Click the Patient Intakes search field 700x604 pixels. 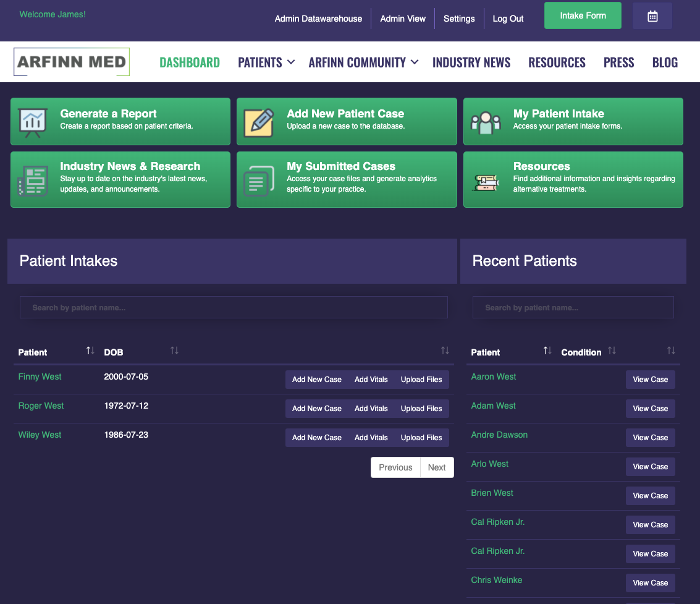coord(234,307)
